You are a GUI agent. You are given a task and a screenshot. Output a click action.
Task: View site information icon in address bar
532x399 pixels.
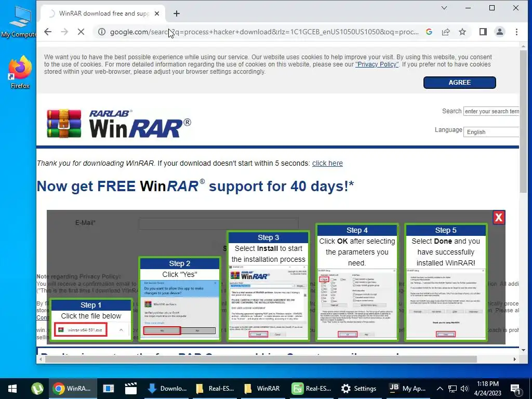(x=101, y=32)
